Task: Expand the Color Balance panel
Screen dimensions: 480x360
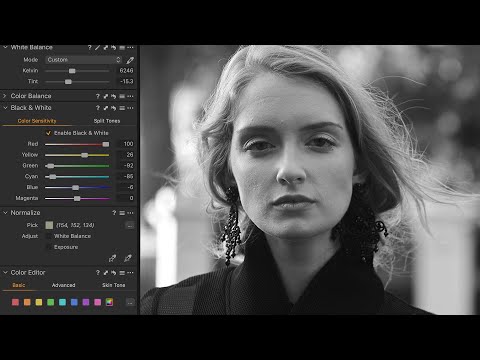Action: [5, 96]
